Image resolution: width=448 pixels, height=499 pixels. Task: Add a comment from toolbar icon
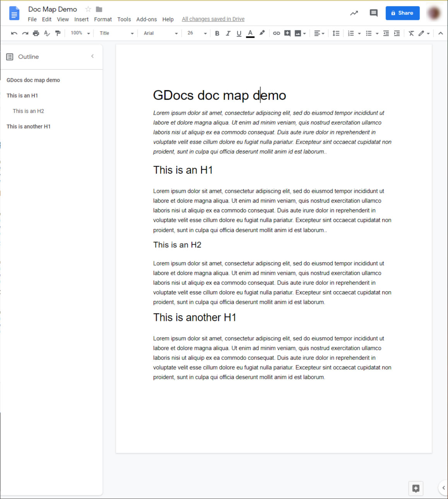click(x=287, y=33)
